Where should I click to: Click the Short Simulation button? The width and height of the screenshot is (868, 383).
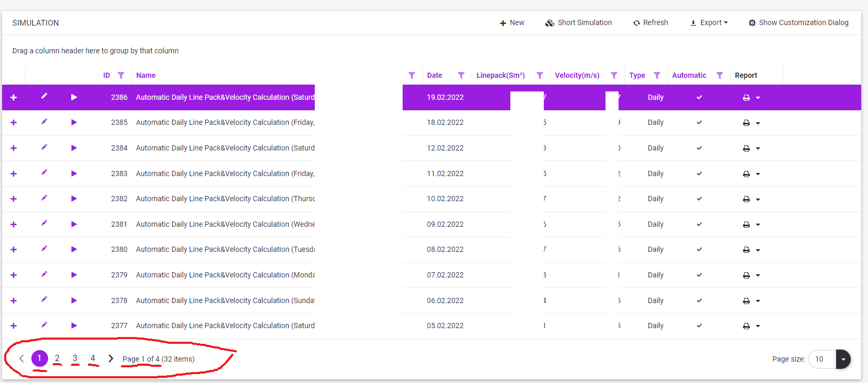pyautogui.click(x=578, y=22)
